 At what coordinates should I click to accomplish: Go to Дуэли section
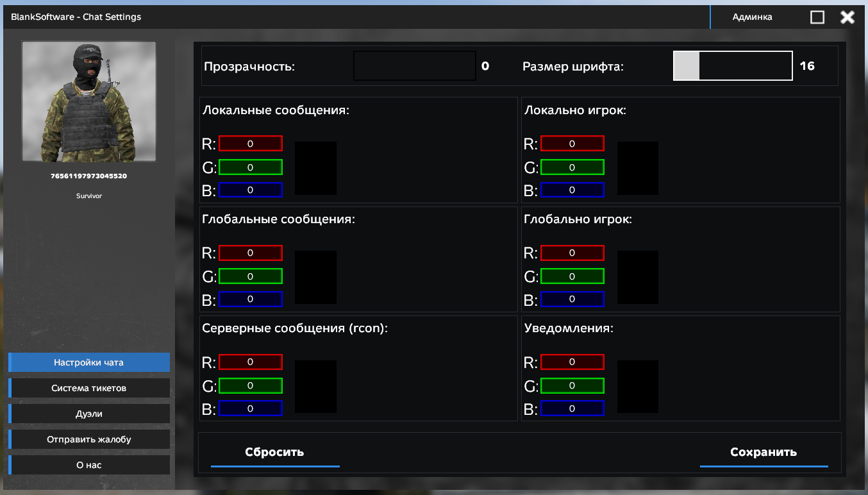89,414
